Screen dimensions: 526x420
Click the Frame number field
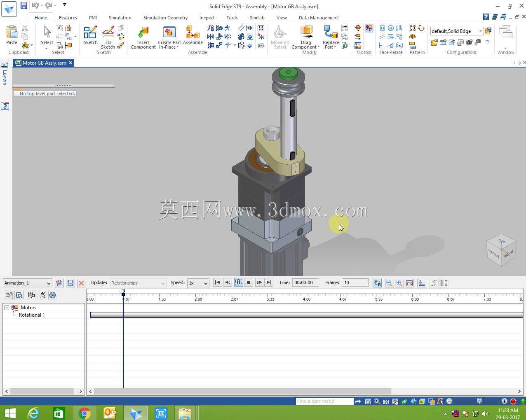355,282
